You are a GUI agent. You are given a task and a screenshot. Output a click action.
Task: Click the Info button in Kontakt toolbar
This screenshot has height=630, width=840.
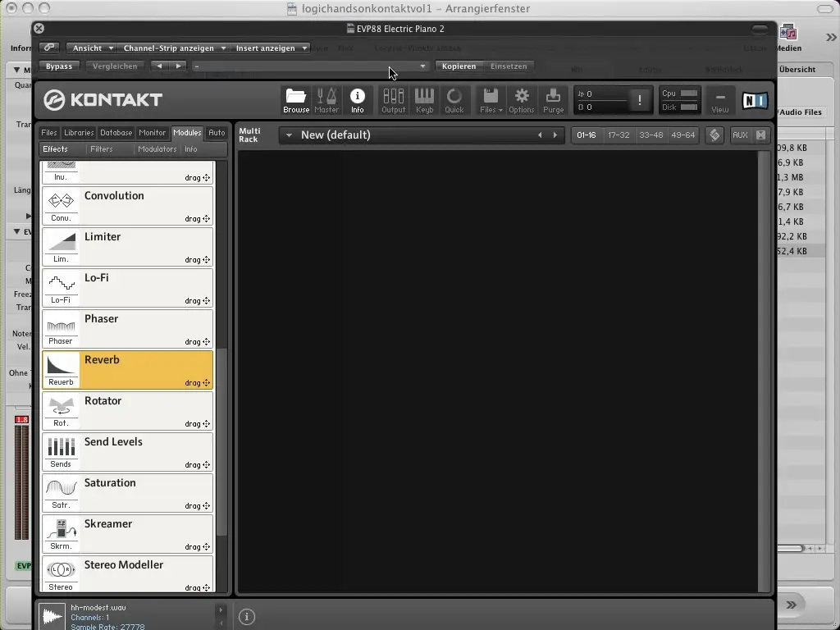click(358, 100)
